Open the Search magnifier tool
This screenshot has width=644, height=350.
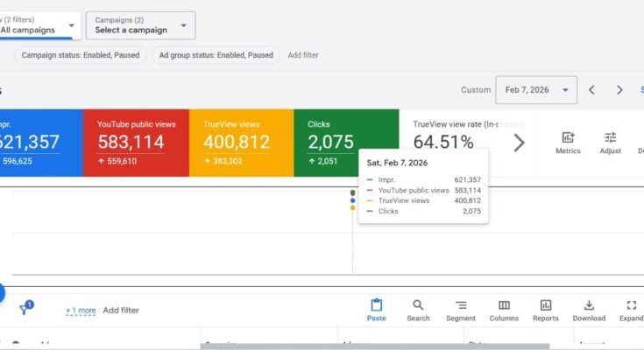(x=418, y=305)
